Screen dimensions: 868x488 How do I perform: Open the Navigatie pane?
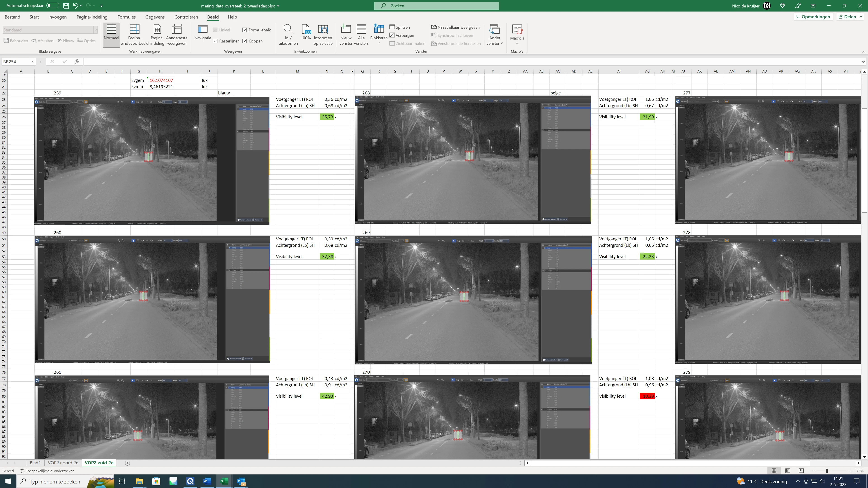[203, 32]
